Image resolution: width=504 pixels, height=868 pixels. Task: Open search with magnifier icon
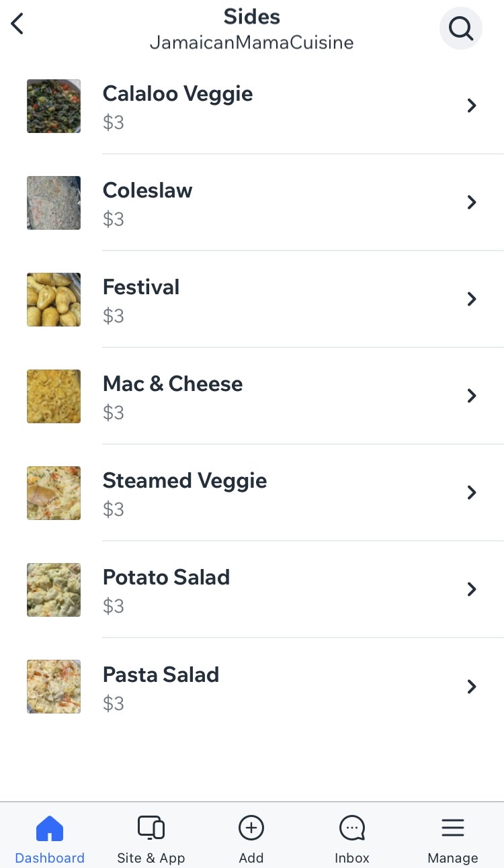pyautogui.click(x=461, y=28)
